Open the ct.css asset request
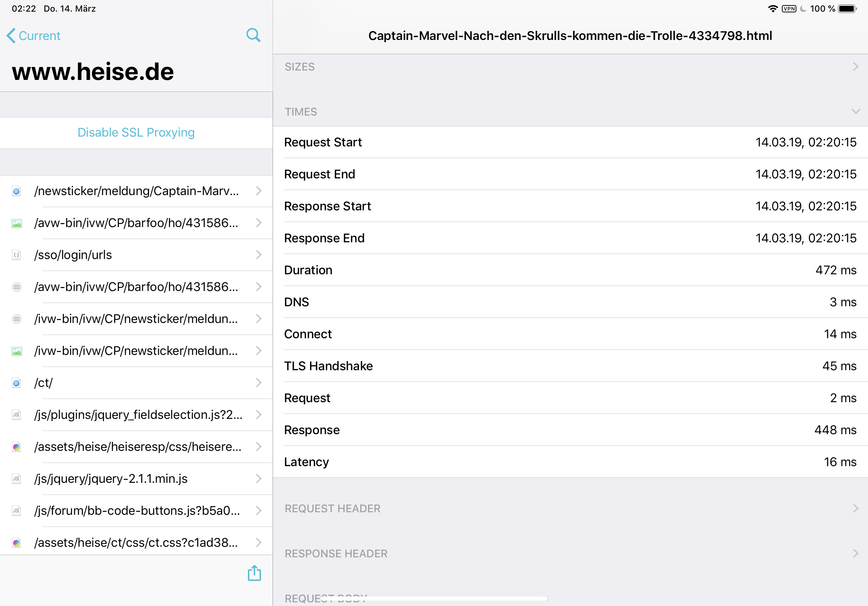The height and width of the screenshot is (606, 868). [x=136, y=542]
